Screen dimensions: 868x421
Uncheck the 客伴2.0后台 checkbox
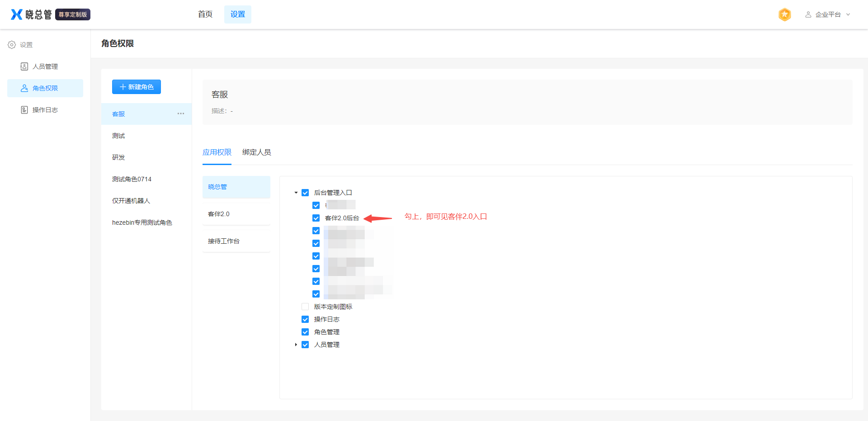[316, 218]
